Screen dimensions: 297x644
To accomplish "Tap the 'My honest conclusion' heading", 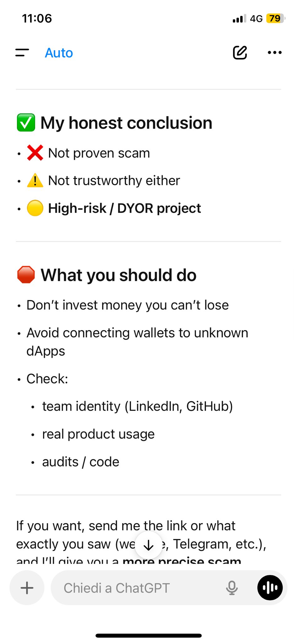I will tap(126, 123).
